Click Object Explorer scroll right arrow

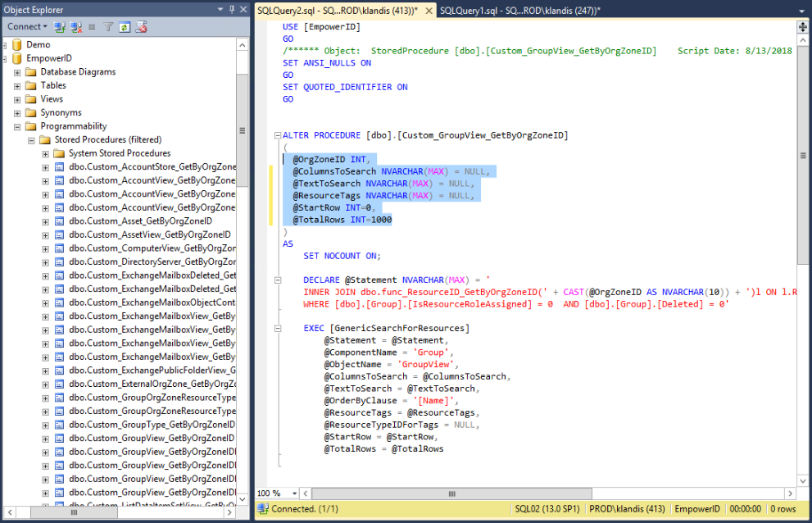[230, 512]
